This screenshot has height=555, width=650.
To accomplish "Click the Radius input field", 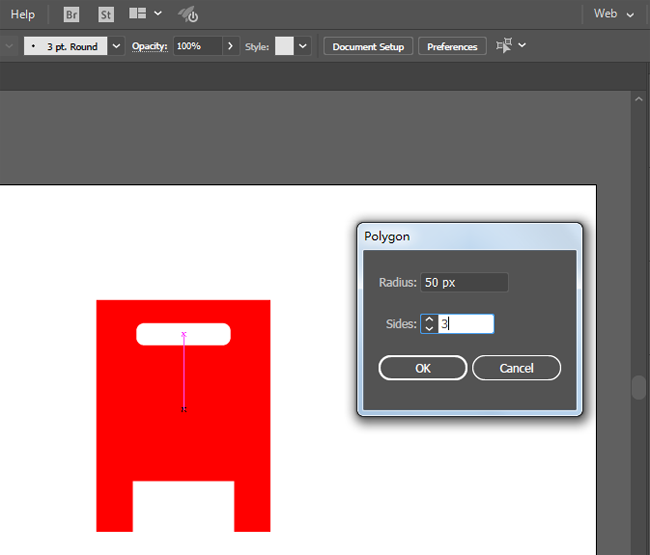I will click(x=464, y=283).
